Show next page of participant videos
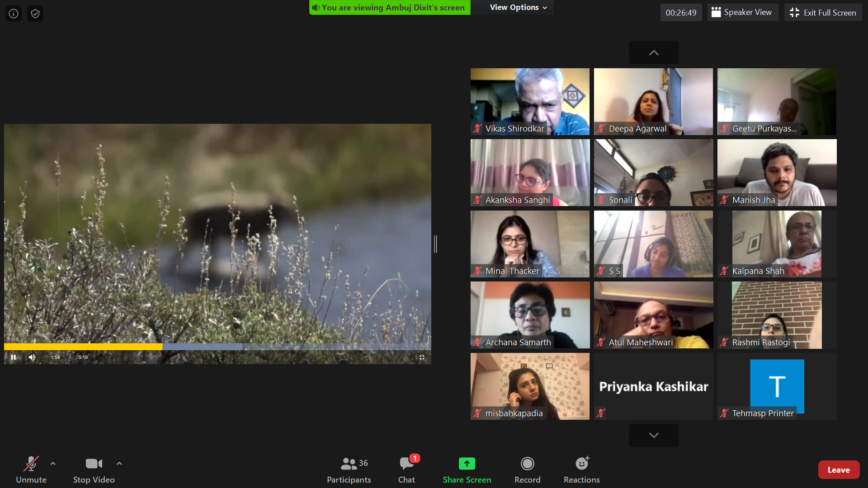Image resolution: width=868 pixels, height=488 pixels. click(653, 435)
